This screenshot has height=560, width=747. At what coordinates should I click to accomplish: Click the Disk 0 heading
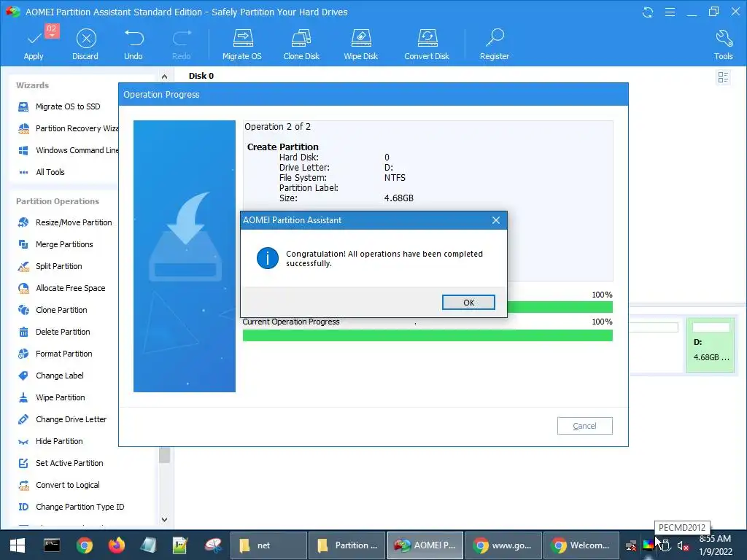tap(201, 76)
